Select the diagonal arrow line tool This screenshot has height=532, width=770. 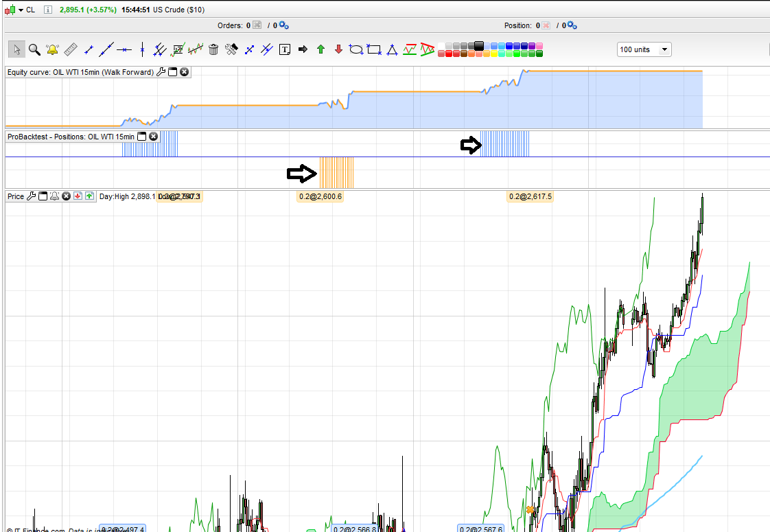click(250, 49)
